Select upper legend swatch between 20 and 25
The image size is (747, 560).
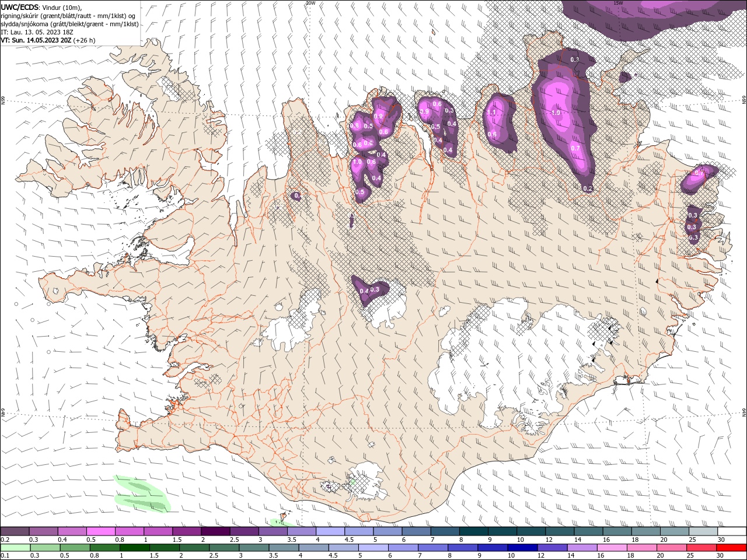coord(673,531)
